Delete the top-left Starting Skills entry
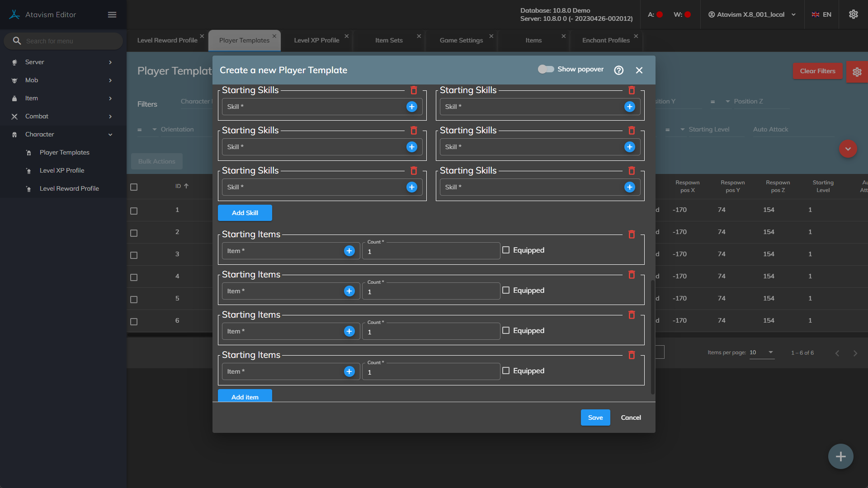Image resolution: width=868 pixels, height=488 pixels. point(413,90)
